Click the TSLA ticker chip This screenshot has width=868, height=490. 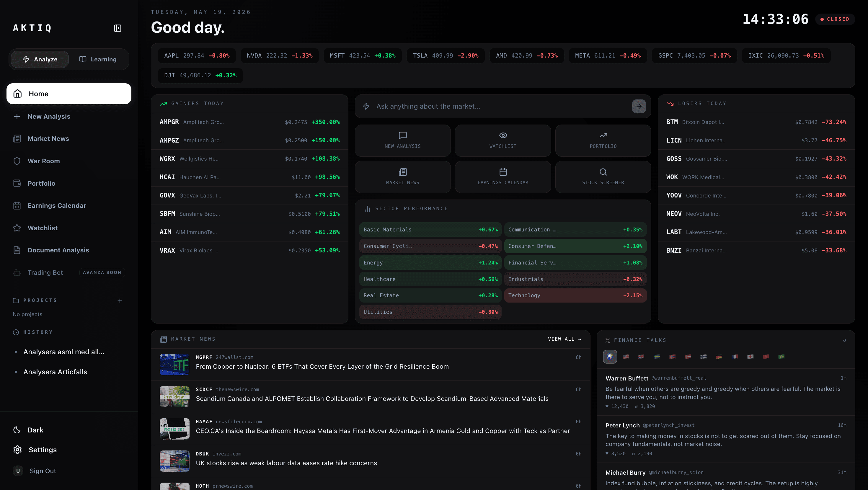(446, 55)
